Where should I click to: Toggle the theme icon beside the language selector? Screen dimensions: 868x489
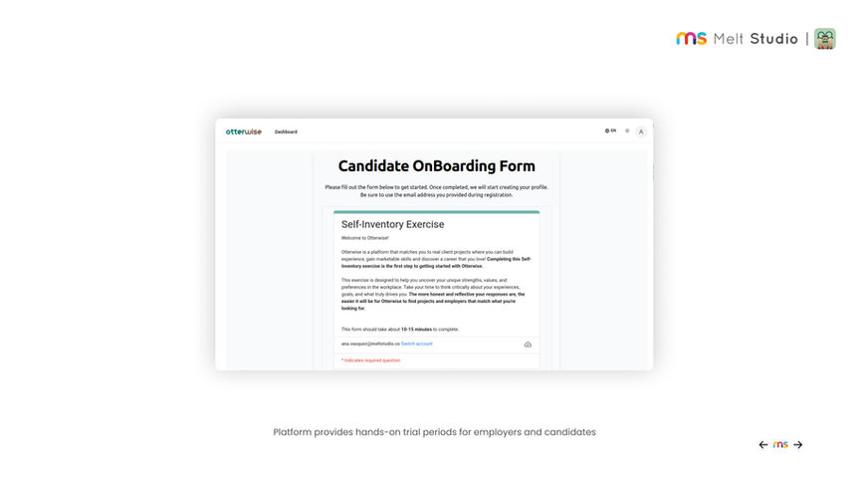click(627, 130)
